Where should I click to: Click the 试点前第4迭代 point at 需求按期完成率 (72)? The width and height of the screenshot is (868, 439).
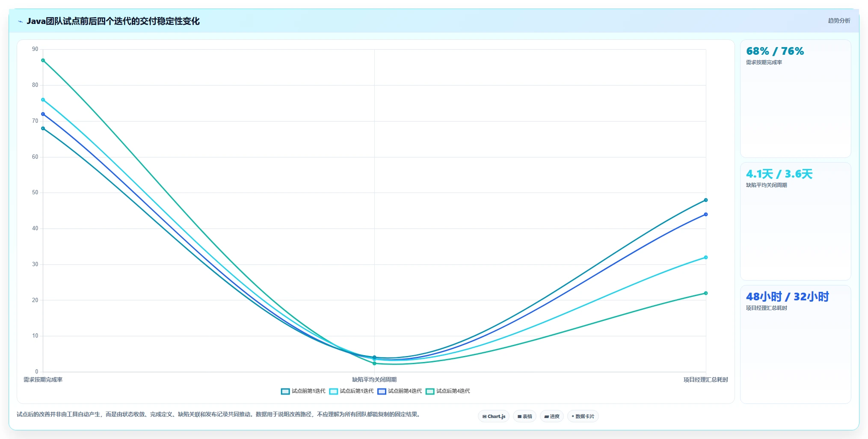pyautogui.click(x=43, y=114)
